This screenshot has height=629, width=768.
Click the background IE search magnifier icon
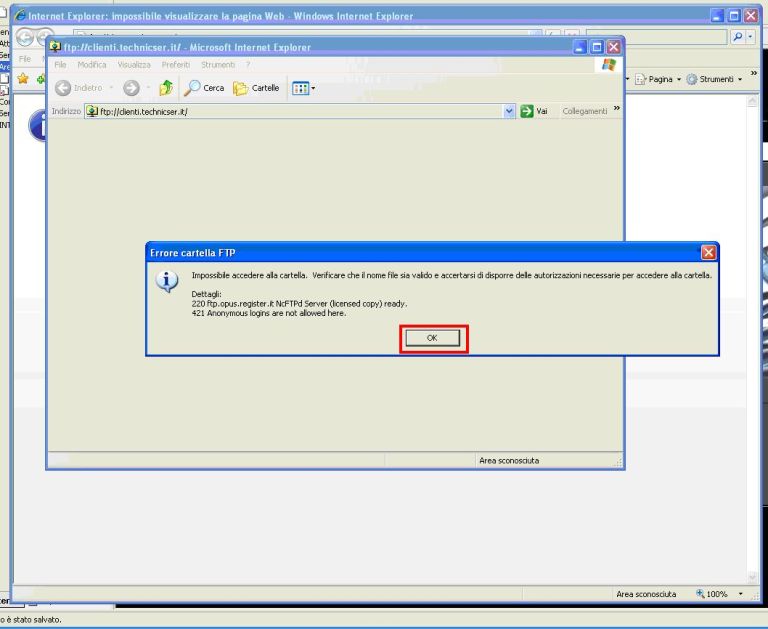[738, 37]
